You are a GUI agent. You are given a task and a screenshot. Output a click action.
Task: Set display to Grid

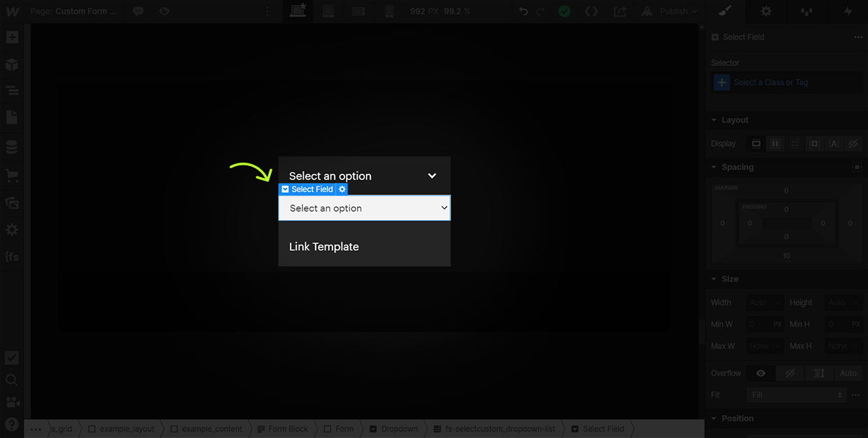point(794,144)
